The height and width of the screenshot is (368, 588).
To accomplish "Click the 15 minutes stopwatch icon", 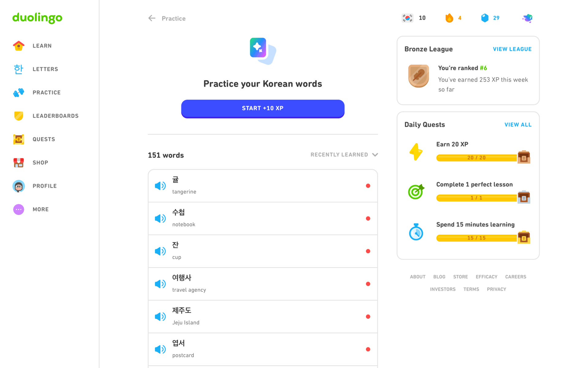I will (416, 232).
